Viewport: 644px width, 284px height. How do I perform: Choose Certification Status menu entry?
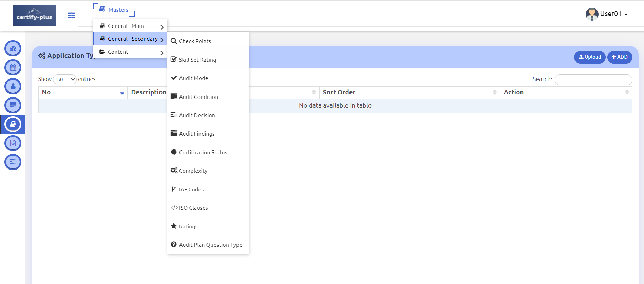click(x=203, y=153)
